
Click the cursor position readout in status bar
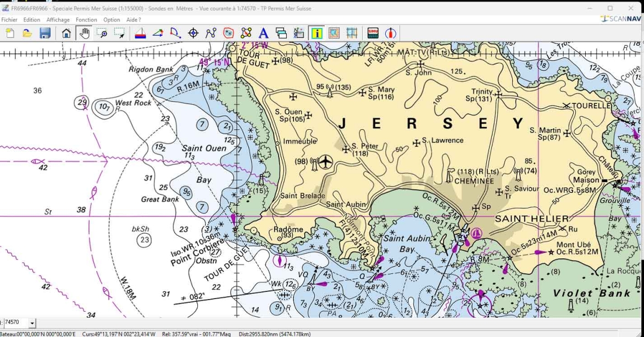(x=119, y=334)
